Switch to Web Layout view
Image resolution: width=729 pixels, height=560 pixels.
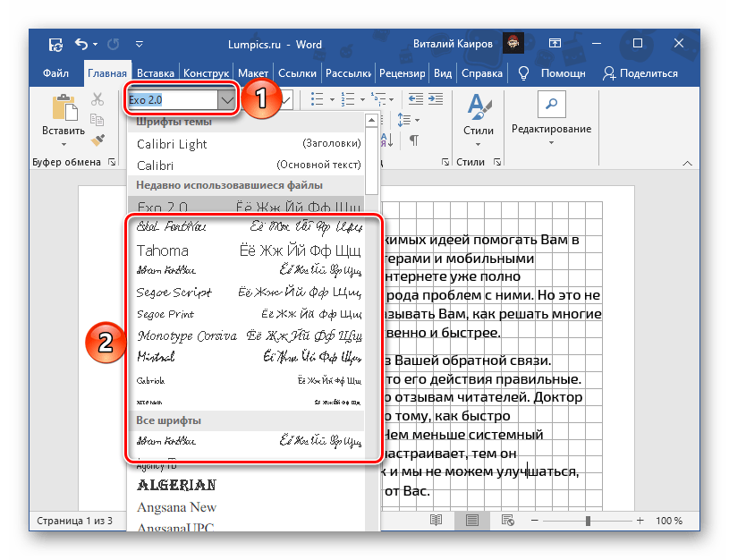[x=506, y=520]
